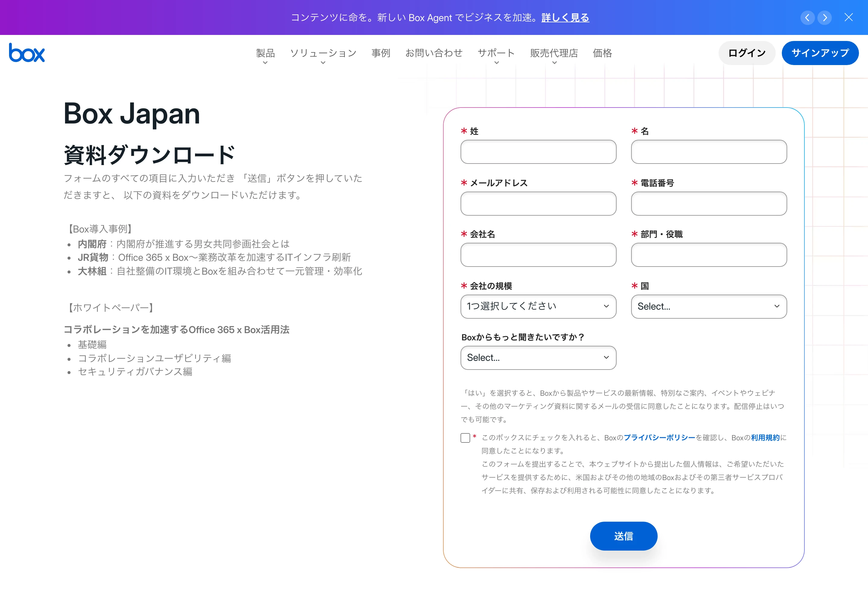Click the Box Japan heading
Viewport: 868px width, 606px height.
132,114
